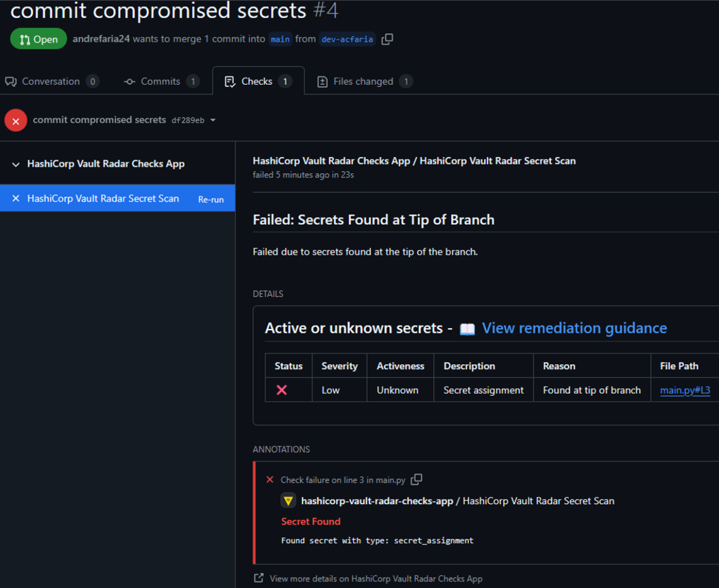
Task: Click the Commits graph icon
Action: (129, 82)
